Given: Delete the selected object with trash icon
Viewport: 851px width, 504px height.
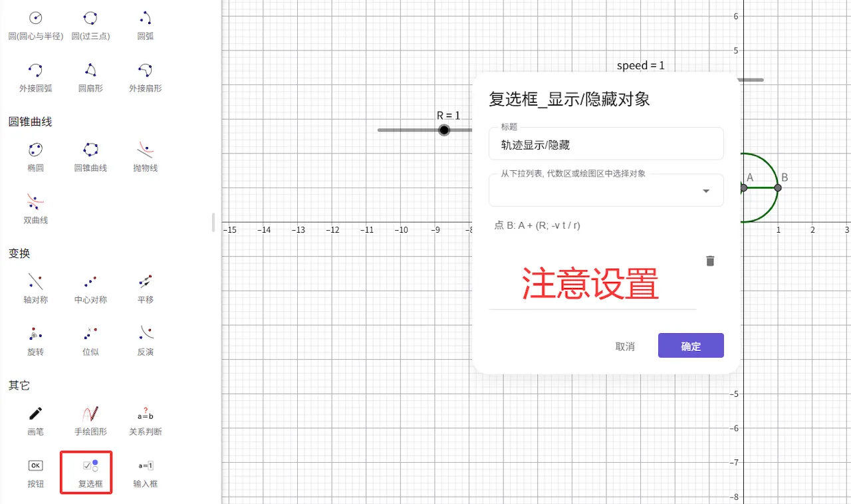Looking at the screenshot, I should (710, 261).
